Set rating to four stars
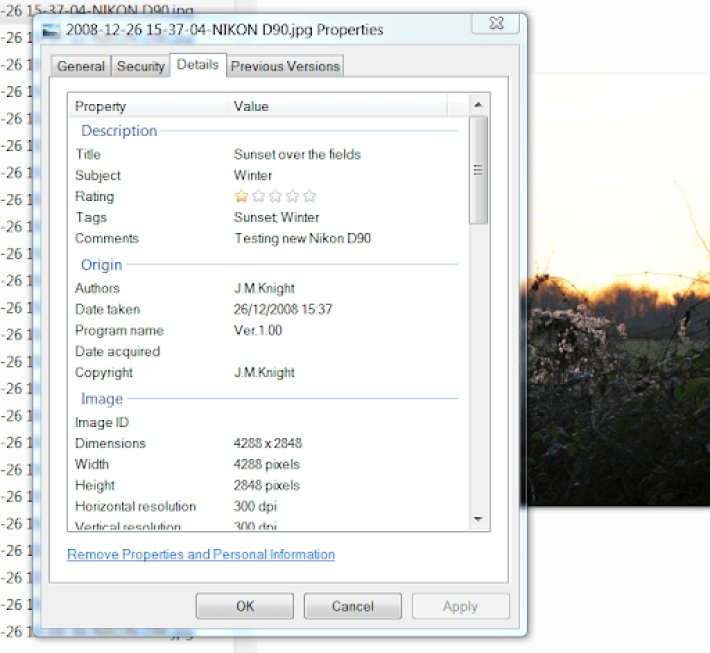The width and height of the screenshot is (710, 653). pos(293,196)
